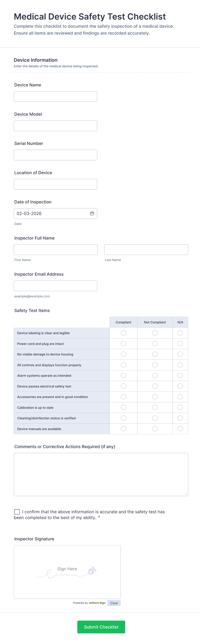Click the Comments or Corrective Actions textarea

tap(101, 474)
